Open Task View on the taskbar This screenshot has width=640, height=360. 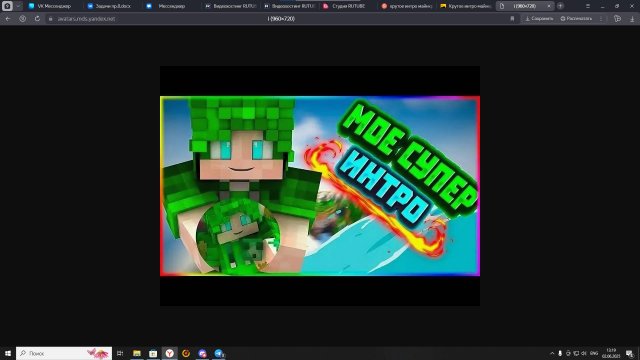pos(120,353)
